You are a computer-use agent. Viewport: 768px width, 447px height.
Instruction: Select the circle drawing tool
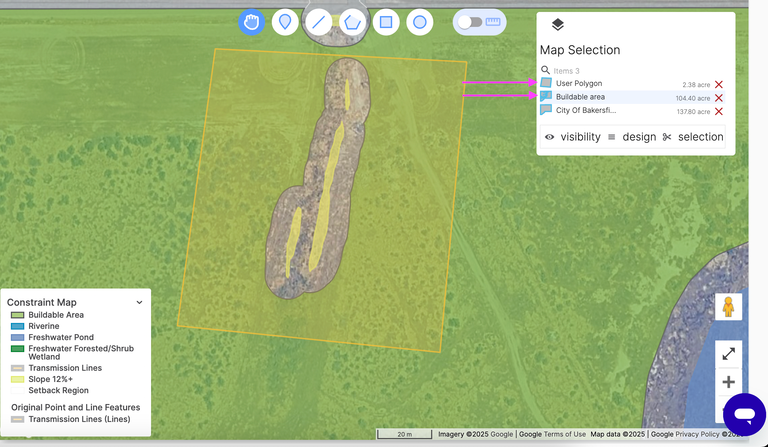click(x=420, y=22)
